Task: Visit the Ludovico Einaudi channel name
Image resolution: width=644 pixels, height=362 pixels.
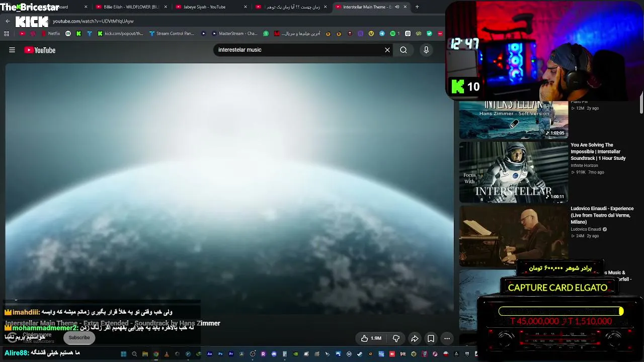Action: [586, 229]
